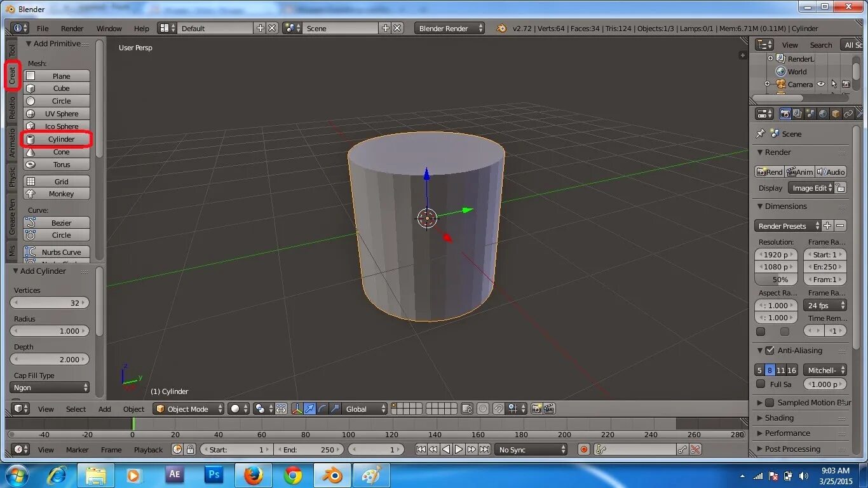
Task: Click the Depth 2.000 slider field
Action: coord(50,359)
